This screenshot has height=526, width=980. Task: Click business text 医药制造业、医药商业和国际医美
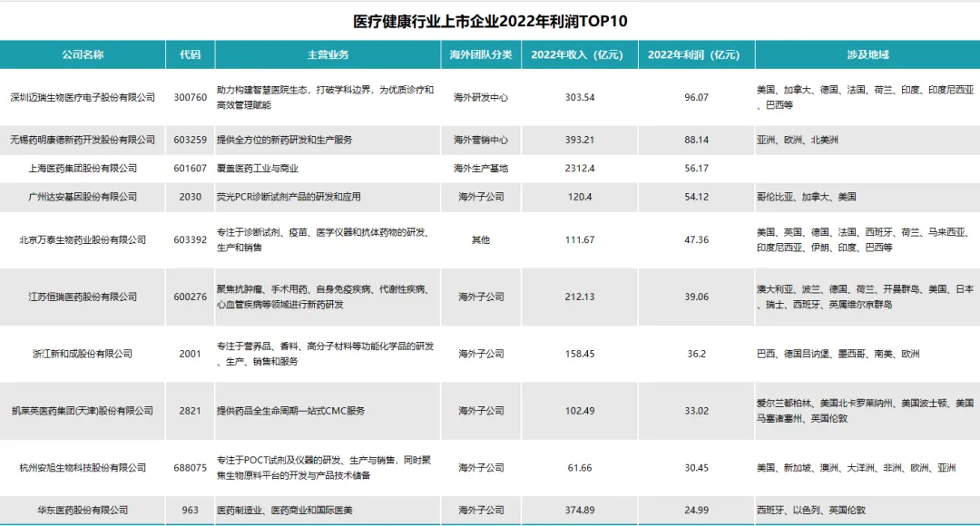pos(284,510)
